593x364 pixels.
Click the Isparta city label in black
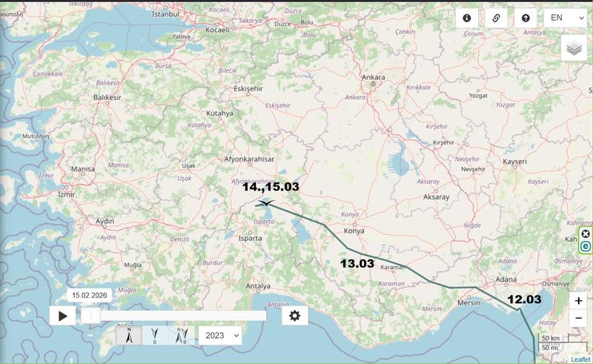pyautogui.click(x=250, y=239)
